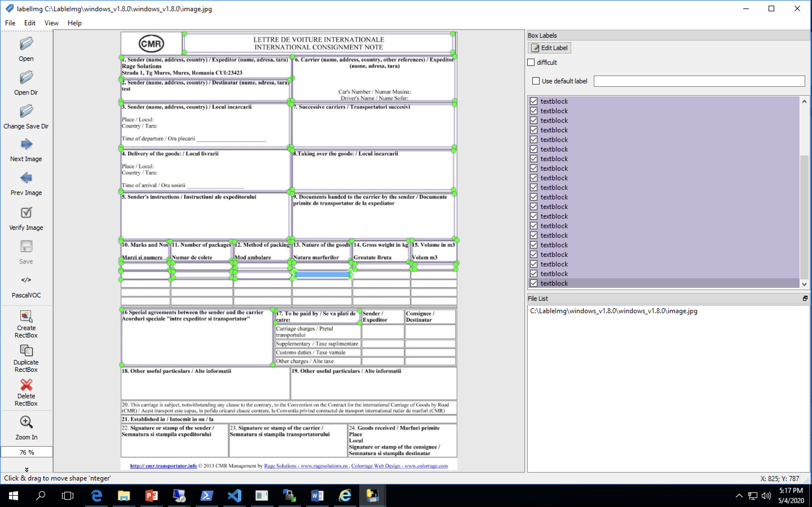Screen dimensions: 812x507
Task: Click the PascalVOC export button
Action: point(26,286)
